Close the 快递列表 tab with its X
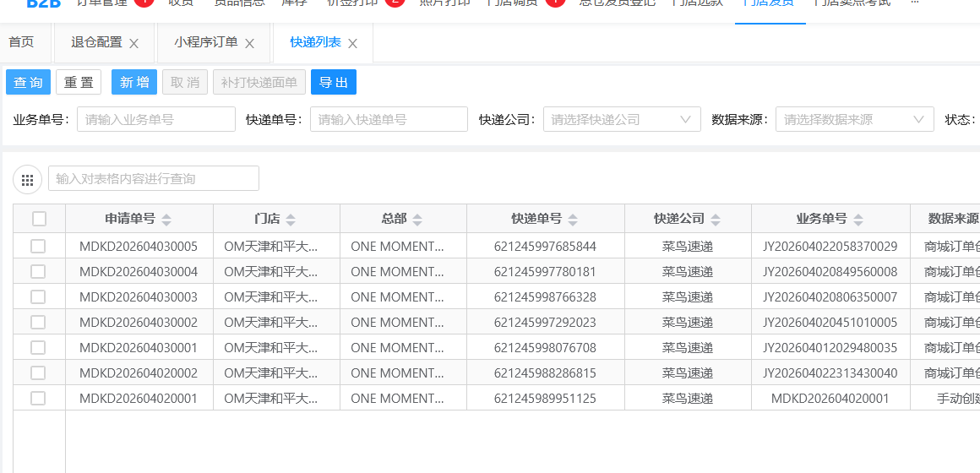 click(x=352, y=44)
